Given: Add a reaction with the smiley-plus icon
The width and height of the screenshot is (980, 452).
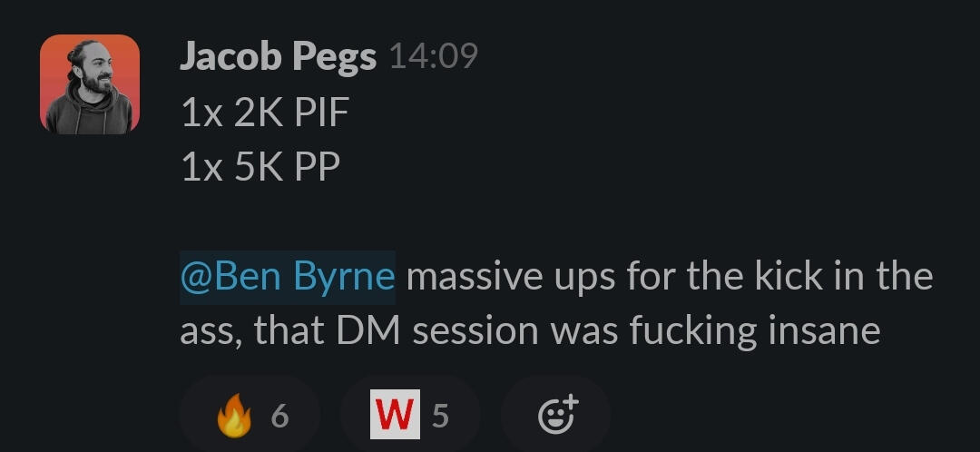Looking at the screenshot, I should (558, 415).
